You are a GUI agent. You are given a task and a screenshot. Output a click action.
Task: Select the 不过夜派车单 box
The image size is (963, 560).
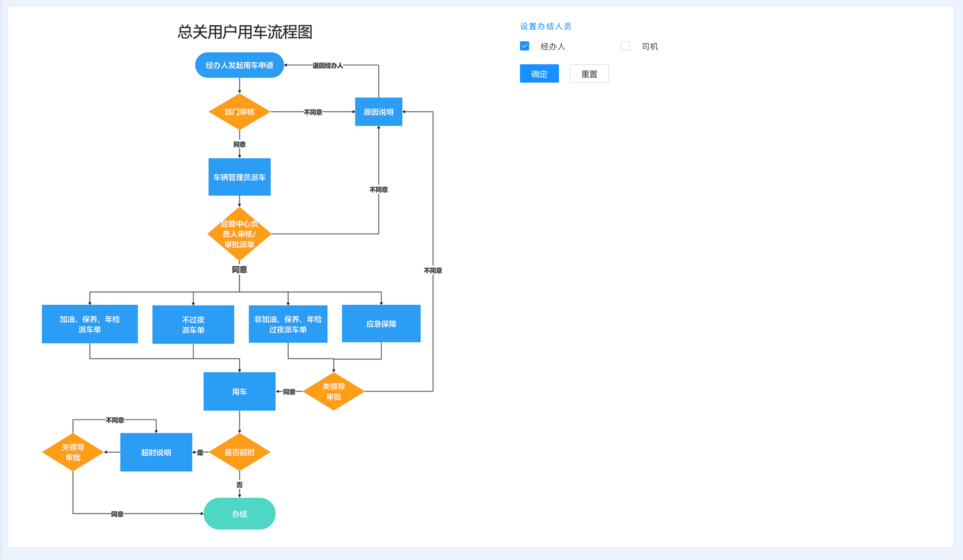tap(193, 324)
